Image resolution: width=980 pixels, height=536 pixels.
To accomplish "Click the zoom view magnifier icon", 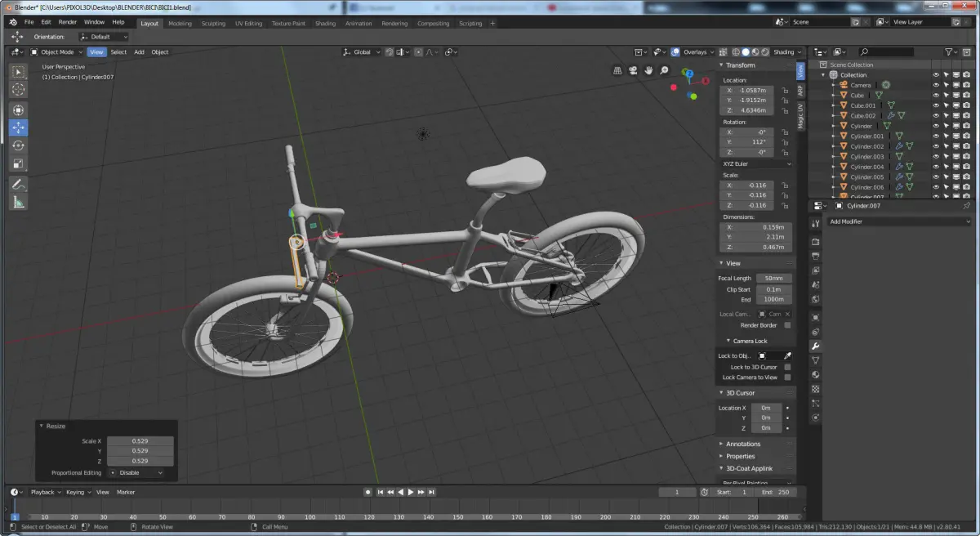I will tap(665, 71).
